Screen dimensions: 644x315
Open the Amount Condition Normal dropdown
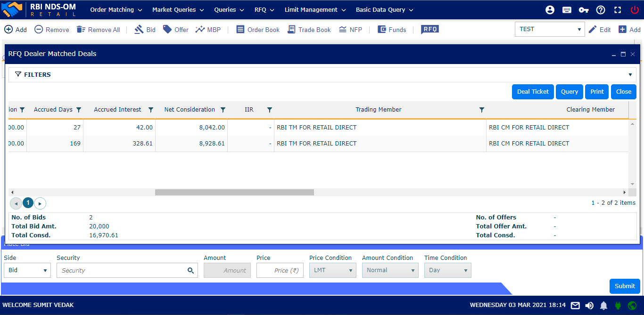pos(390,270)
